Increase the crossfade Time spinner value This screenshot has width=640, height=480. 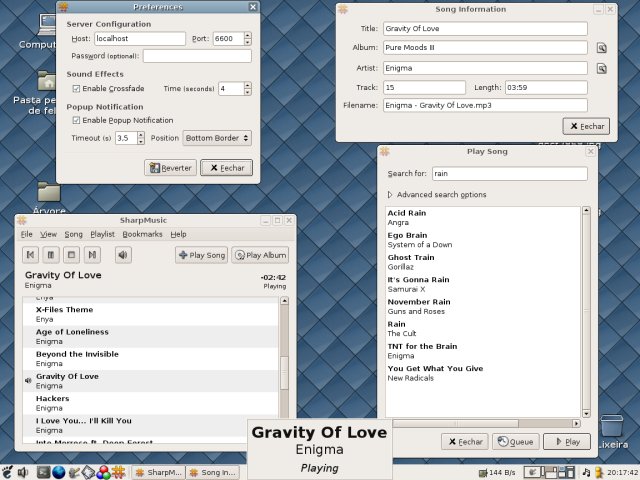coord(248,85)
